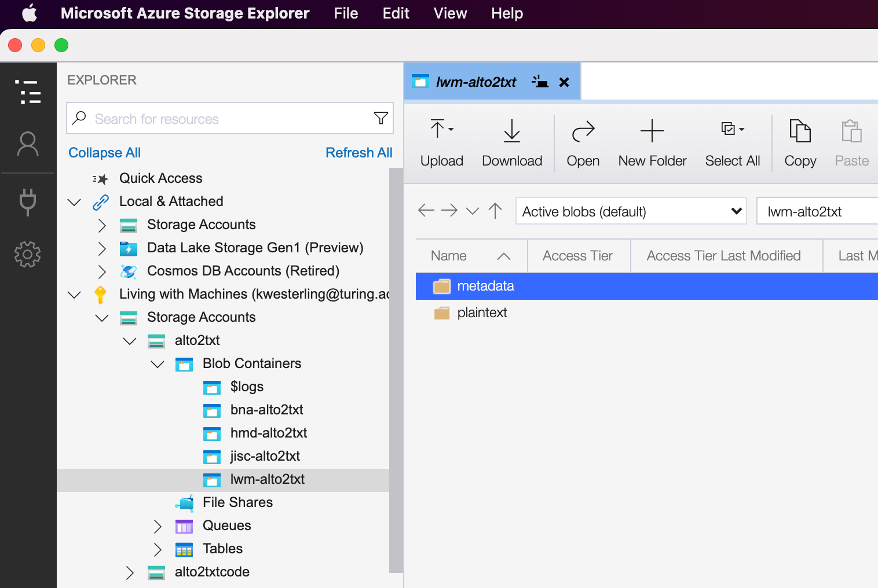Image resolution: width=878 pixels, height=588 pixels.
Task: Open the File menu
Action: pos(346,13)
